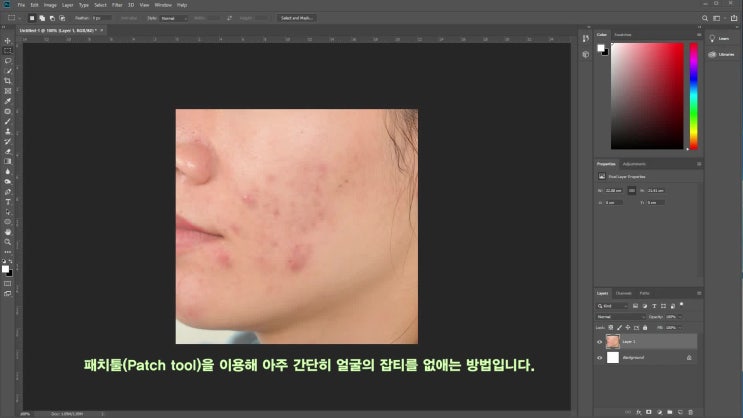The width and height of the screenshot is (743, 418).
Task: Select the Lasso tool
Action: point(8,60)
